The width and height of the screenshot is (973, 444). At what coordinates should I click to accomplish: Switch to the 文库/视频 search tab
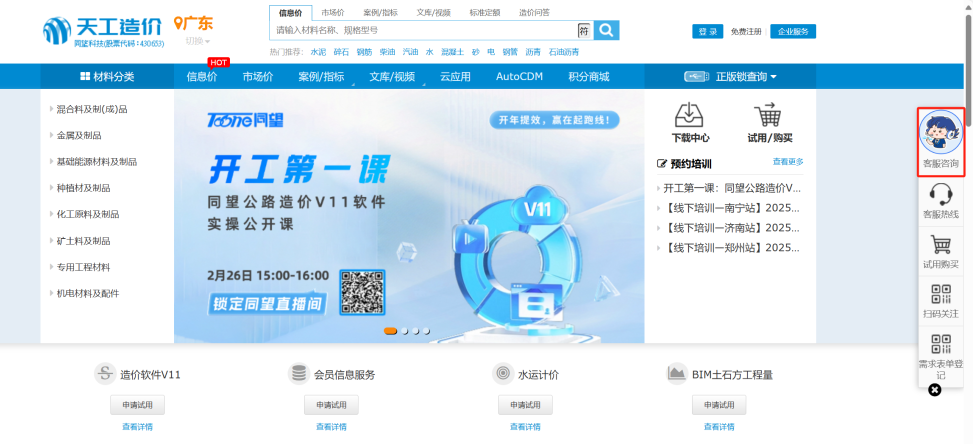[433, 12]
